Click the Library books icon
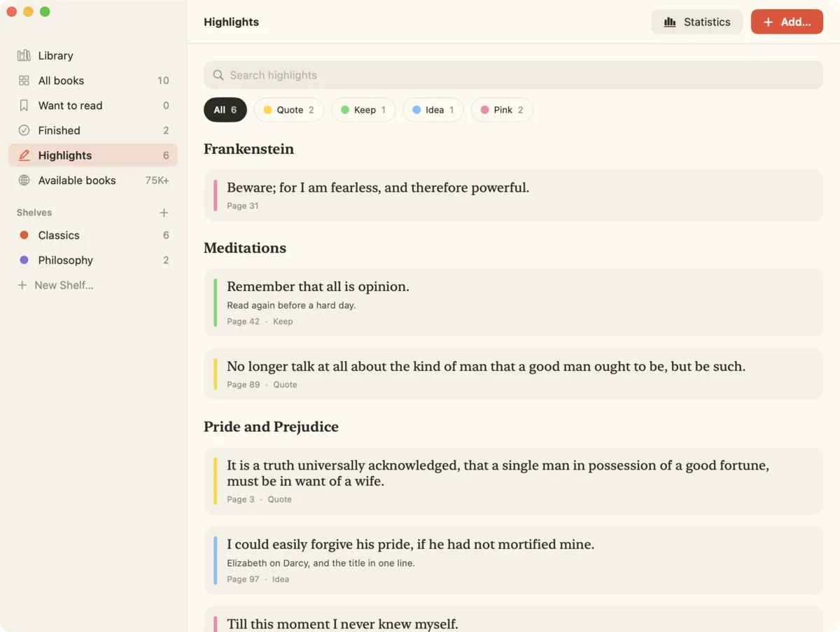This screenshot has height=632, width=840. (x=24, y=55)
